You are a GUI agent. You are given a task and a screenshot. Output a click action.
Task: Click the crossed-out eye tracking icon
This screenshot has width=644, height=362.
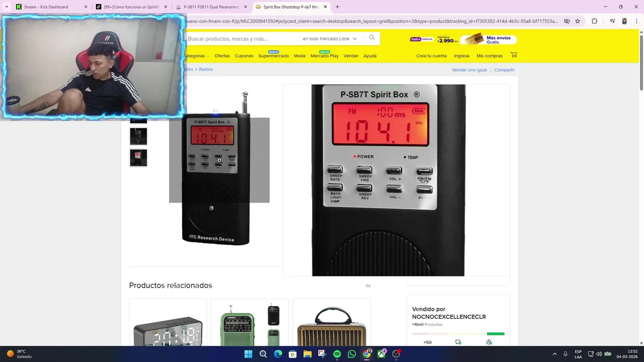click(x=567, y=21)
